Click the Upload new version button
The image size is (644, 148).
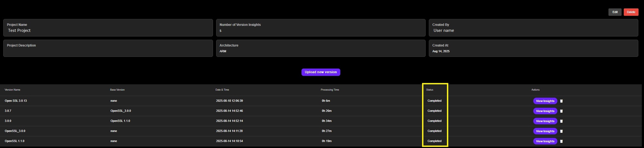click(321, 72)
